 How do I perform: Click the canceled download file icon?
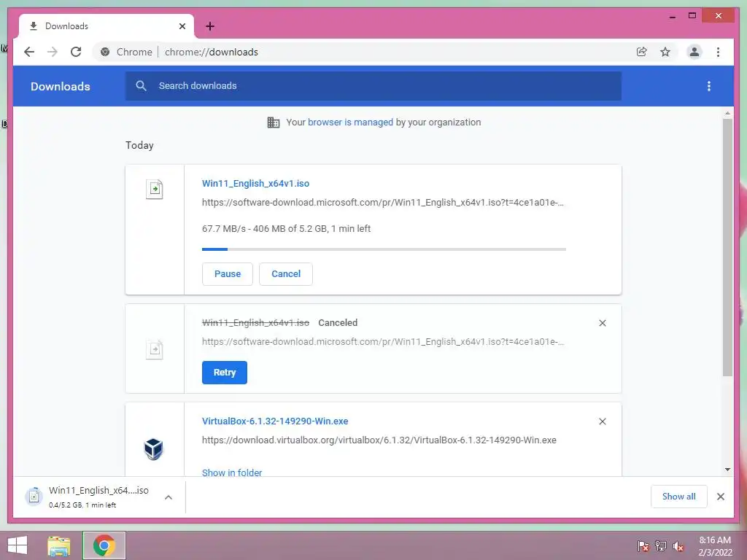coord(155,349)
